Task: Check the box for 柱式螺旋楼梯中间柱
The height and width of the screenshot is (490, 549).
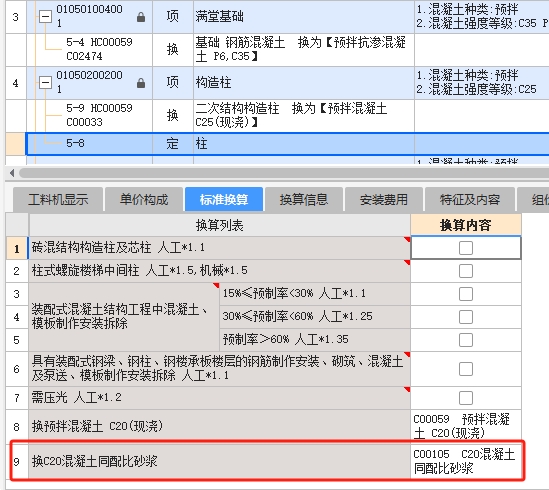Action: 466,271
